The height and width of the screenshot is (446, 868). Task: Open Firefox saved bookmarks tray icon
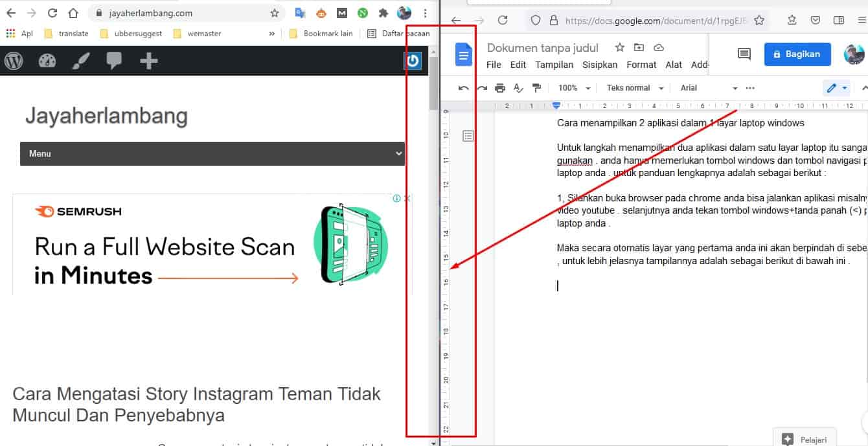792,21
